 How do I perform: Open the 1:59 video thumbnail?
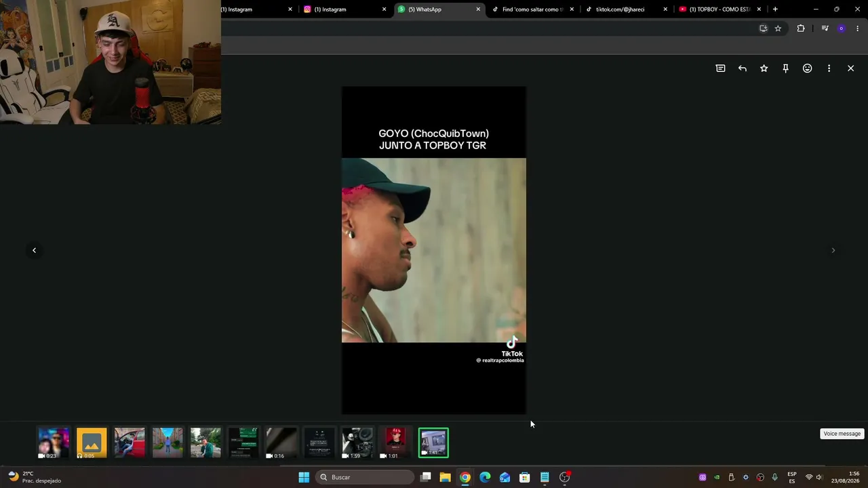[357, 443]
